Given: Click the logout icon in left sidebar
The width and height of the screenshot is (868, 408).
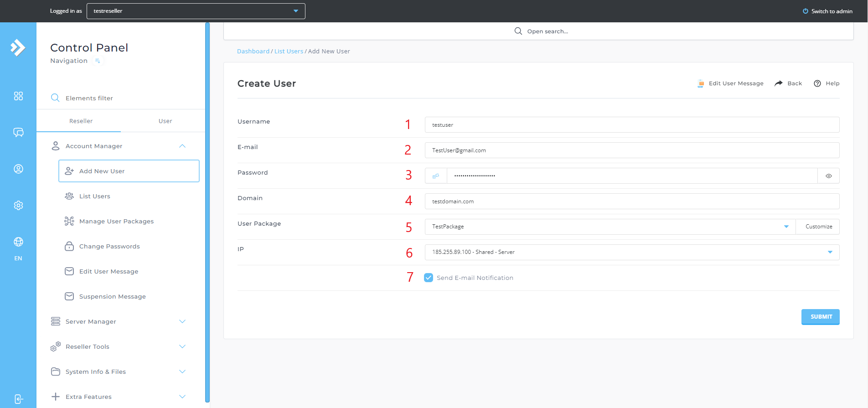Looking at the screenshot, I should pos(18,399).
